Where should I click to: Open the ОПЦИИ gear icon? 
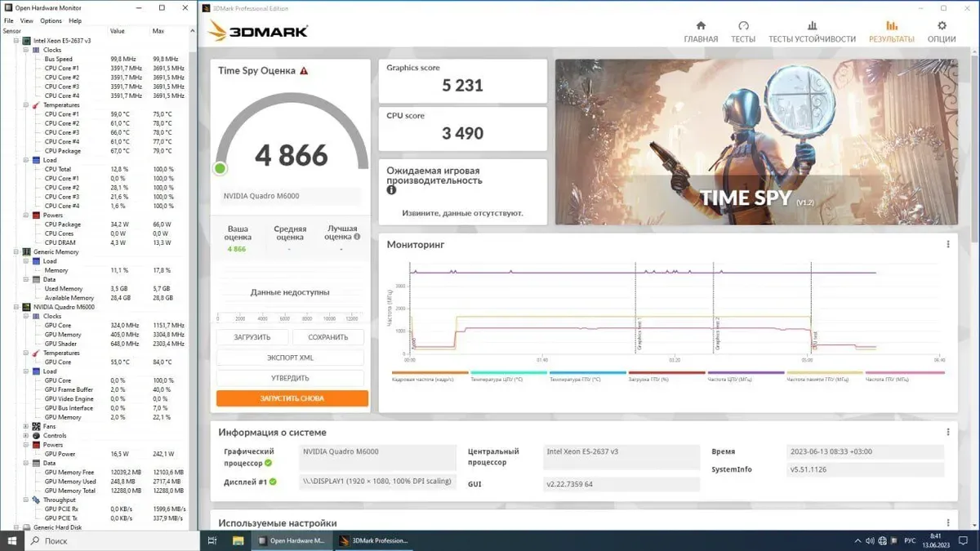pyautogui.click(x=941, y=26)
